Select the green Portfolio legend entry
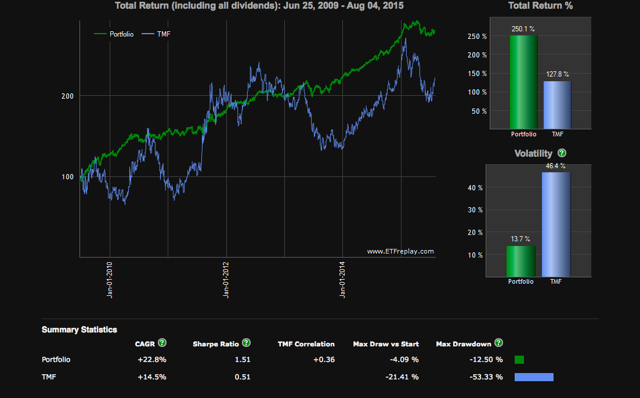Screen dimensions: 640x398 point(114,34)
